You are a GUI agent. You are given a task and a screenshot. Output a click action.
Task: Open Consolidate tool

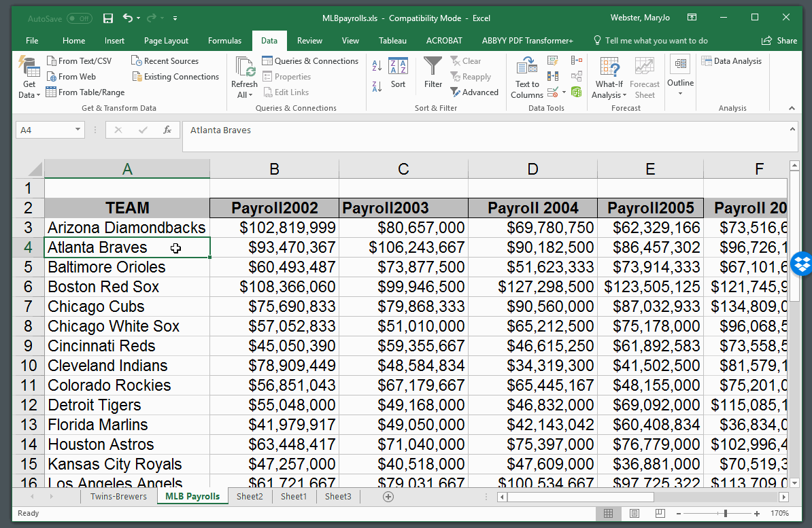tap(577, 61)
